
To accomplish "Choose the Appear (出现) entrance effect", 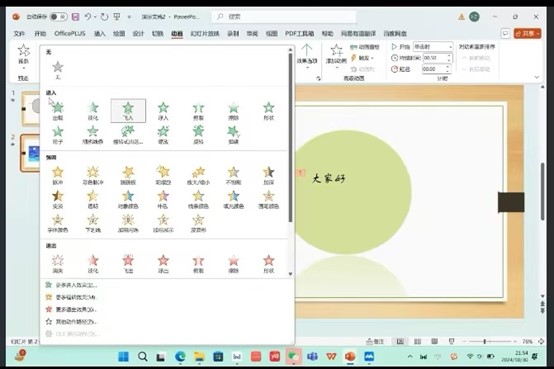I will [x=58, y=111].
